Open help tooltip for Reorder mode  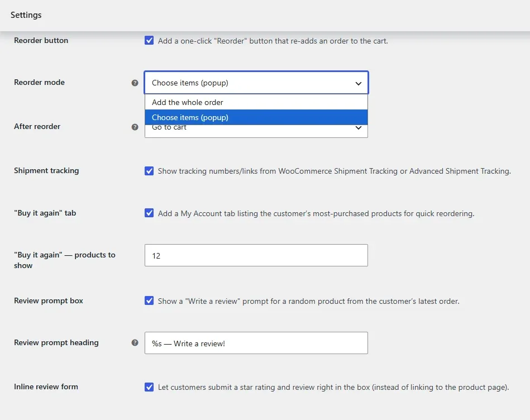pos(135,83)
